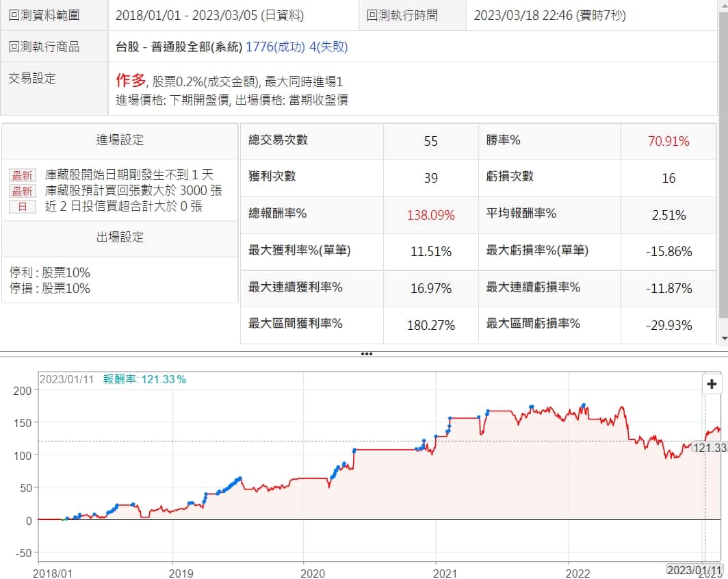The width and height of the screenshot is (728, 579).
Task: Click 最新 tag beside 庫藏股開始日期 condition
Action: click(x=22, y=175)
